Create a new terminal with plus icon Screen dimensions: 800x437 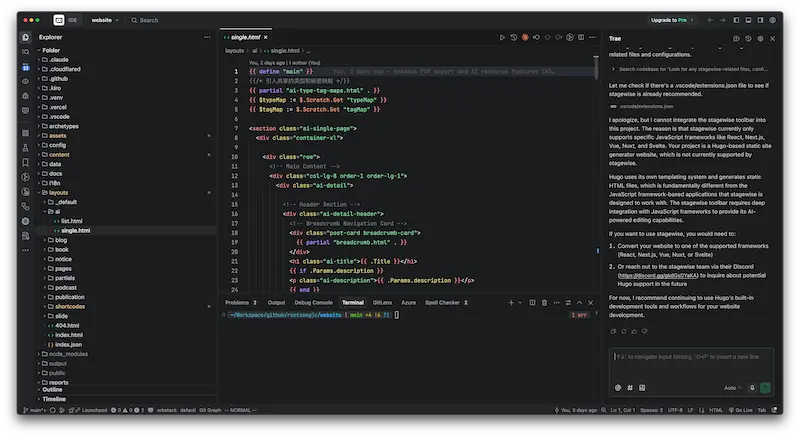point(511,302)
